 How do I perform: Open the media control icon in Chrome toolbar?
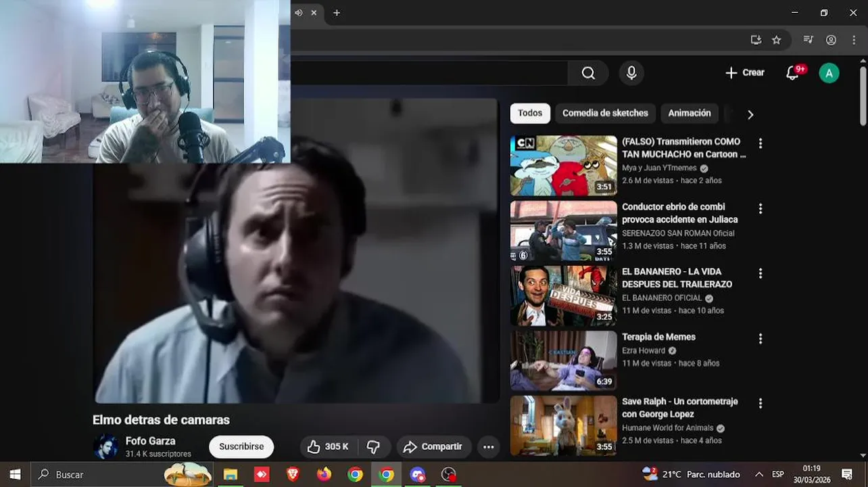808,40
